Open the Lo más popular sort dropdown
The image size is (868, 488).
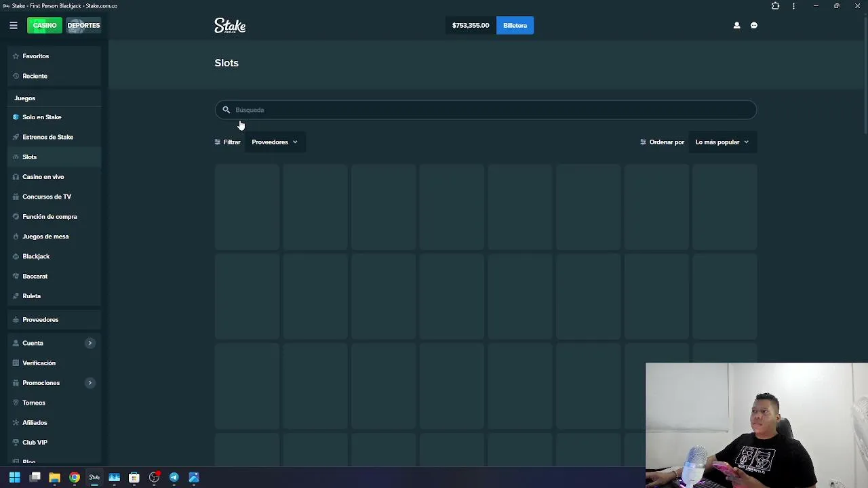pos(722,142)
